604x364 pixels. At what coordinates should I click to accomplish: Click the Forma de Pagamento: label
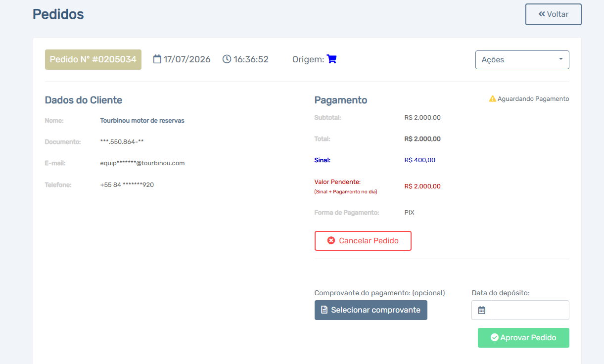[347, 213]
